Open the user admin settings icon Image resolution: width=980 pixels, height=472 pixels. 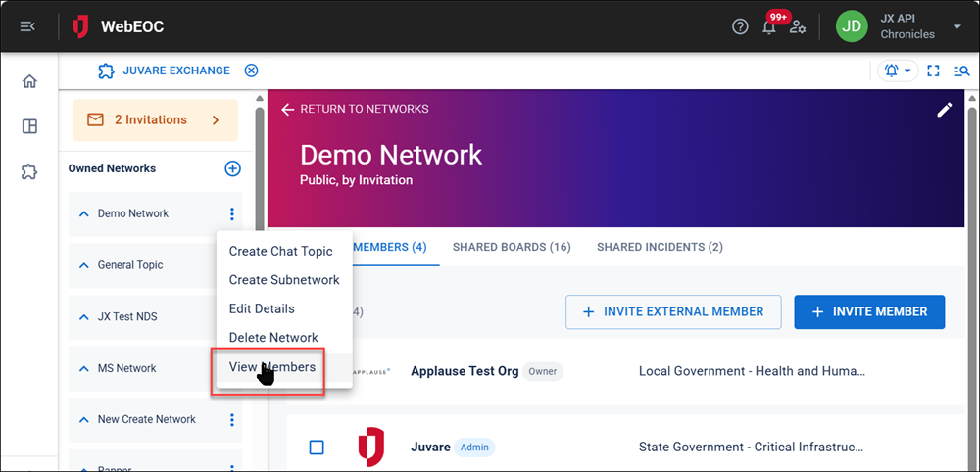pyautogui.click(x=798, y=27)
